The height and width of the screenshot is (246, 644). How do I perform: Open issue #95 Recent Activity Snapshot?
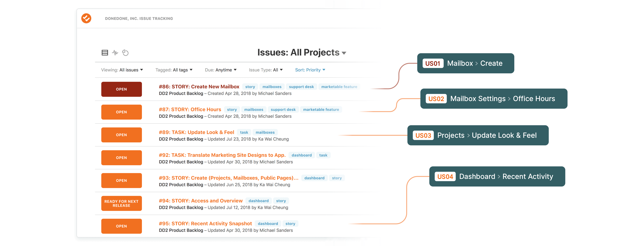(205, 223)
